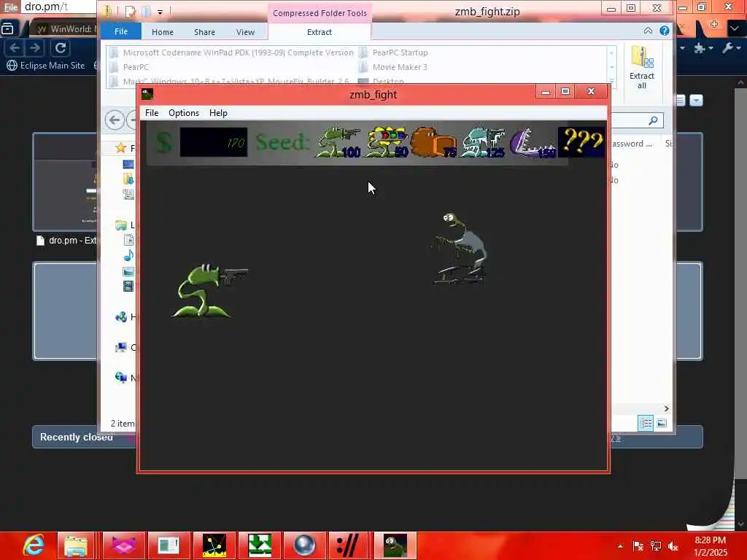
Task: Click the zombie walking on the field
Action: pyautogui.click(x=460, y=249)
